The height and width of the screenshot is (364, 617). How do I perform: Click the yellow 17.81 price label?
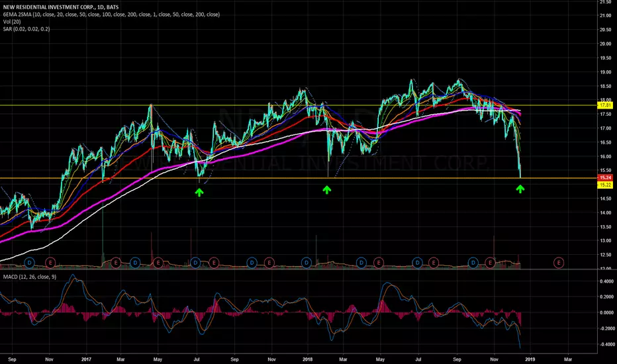pyautogui.click(x=605, y=105)
